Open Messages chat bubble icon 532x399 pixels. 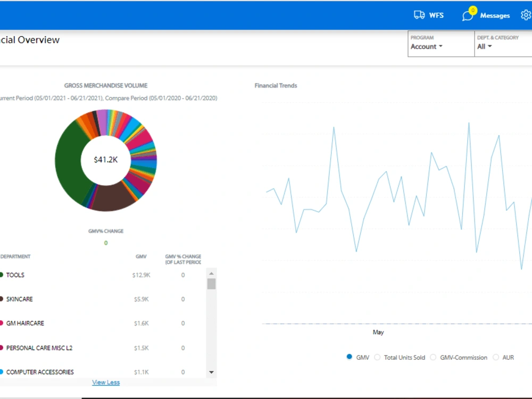(467, 16)
